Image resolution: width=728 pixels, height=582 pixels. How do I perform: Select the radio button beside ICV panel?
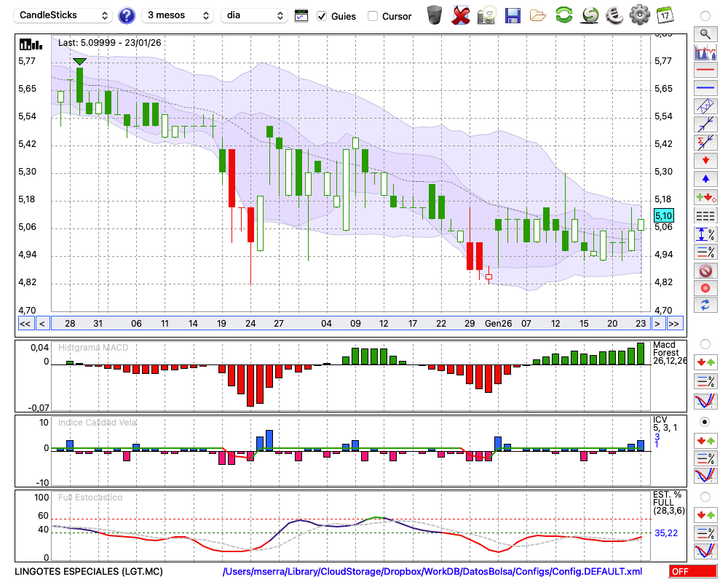pyautogui.click(x=705, y=422)
